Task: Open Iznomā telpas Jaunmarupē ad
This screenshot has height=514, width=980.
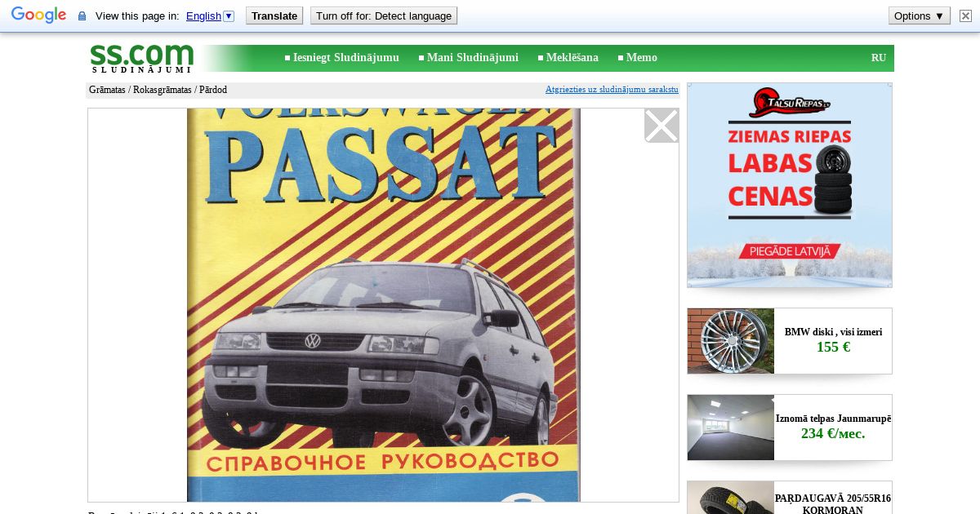Action: point(833,419)
